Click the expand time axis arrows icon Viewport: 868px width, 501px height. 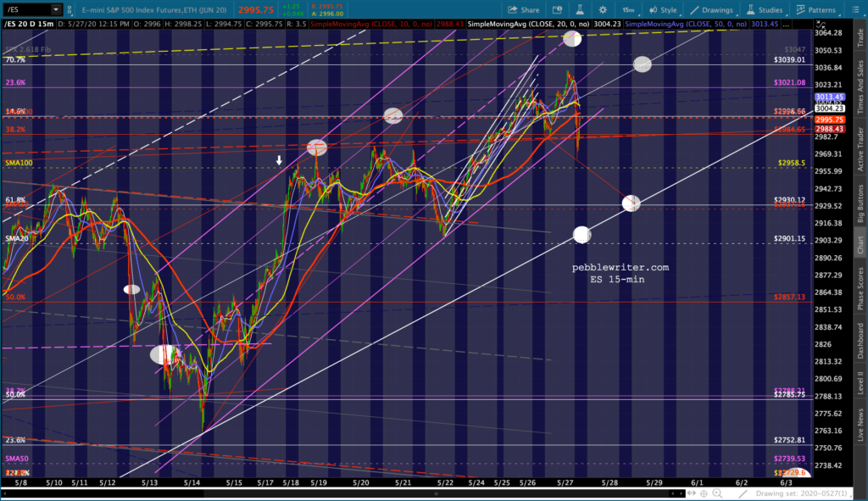point(692,493)
